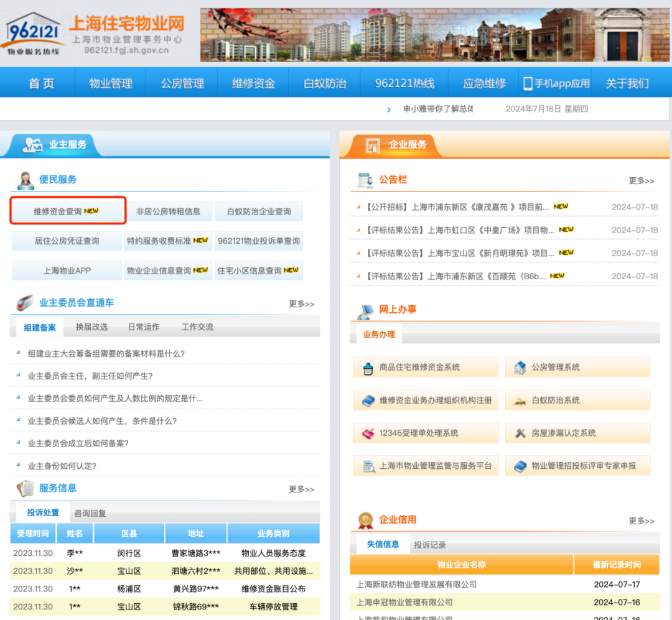Click the 非居公房转租信息 button
This screenshot has width=672, height=620.
pos(169,211)
